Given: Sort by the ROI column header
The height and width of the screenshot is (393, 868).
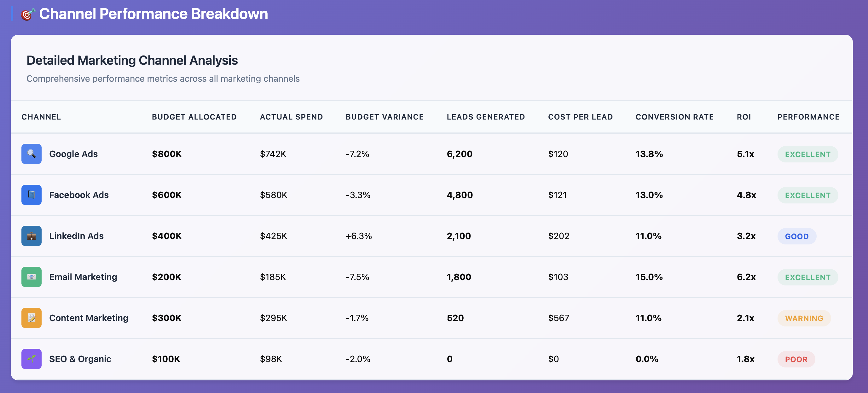Looking at the screenshot, I should pos(744,117).
